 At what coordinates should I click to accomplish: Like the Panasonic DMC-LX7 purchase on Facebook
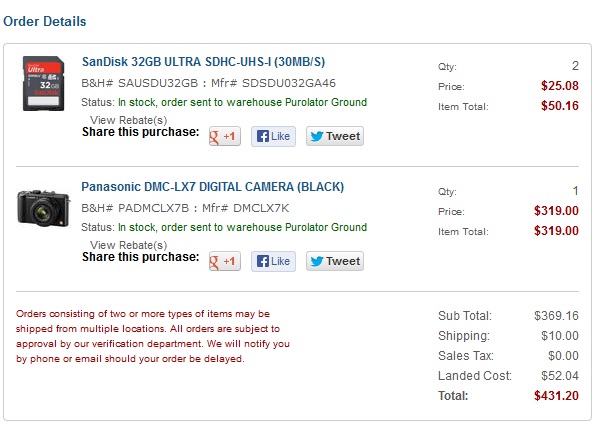click(x=273, y=261)
